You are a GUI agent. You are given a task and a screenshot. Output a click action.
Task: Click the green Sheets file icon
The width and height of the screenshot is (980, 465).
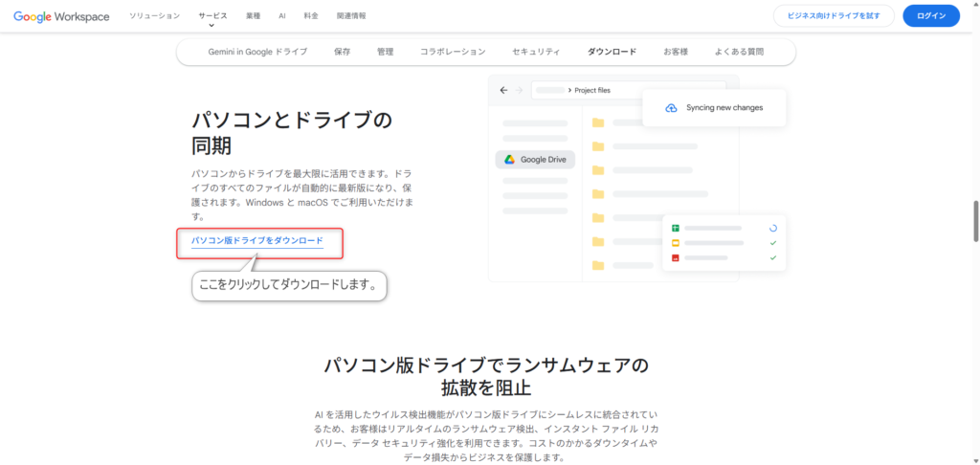pos(675,229)
